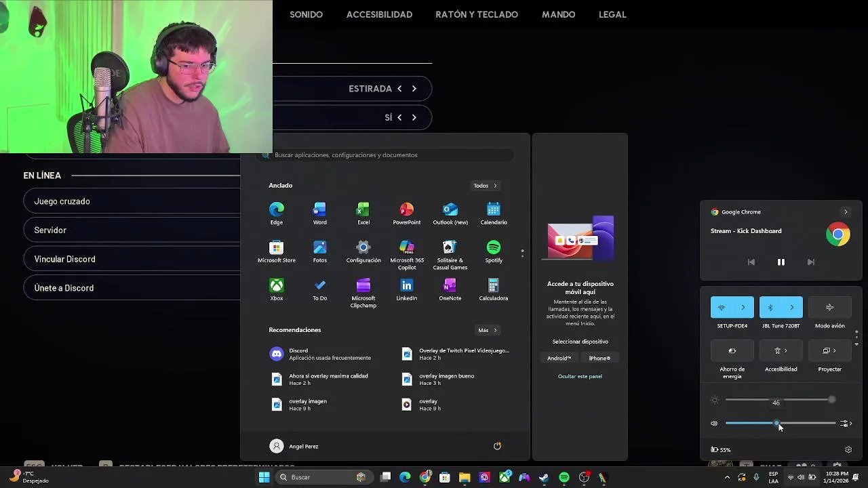Launch Microsoft Clipchamp
Image resolution: width=868 pixels, height=488 pixels.
point(363,293)
